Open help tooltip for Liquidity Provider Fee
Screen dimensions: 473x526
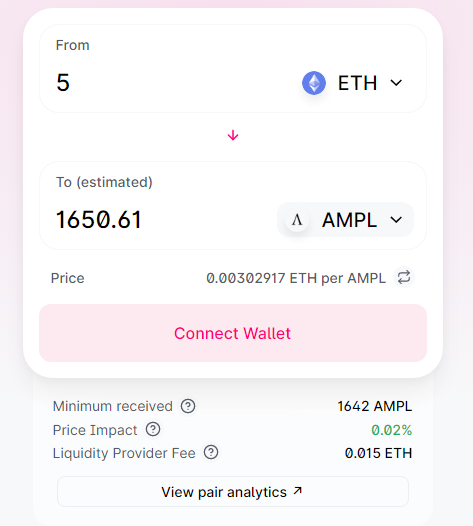211,453
